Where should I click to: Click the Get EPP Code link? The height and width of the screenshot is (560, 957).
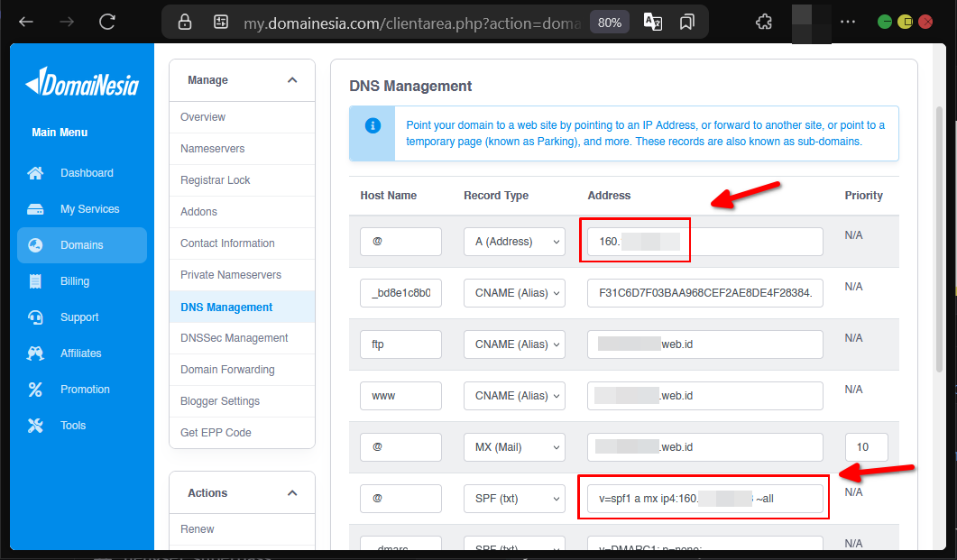tap(216, 433)
